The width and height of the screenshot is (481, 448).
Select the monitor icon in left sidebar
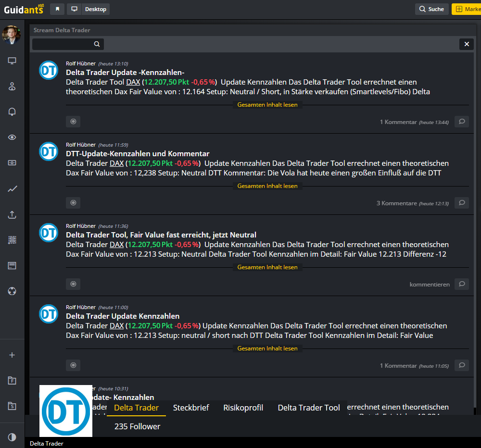12,61
